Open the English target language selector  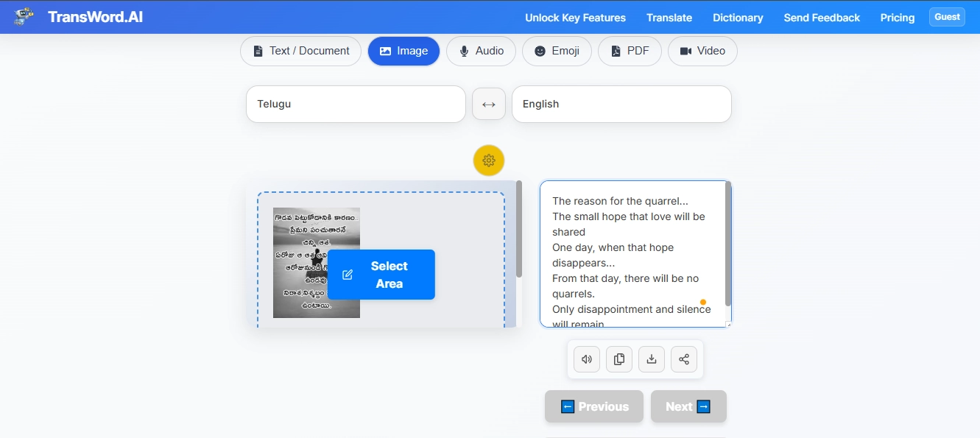(x=621, y=103)
